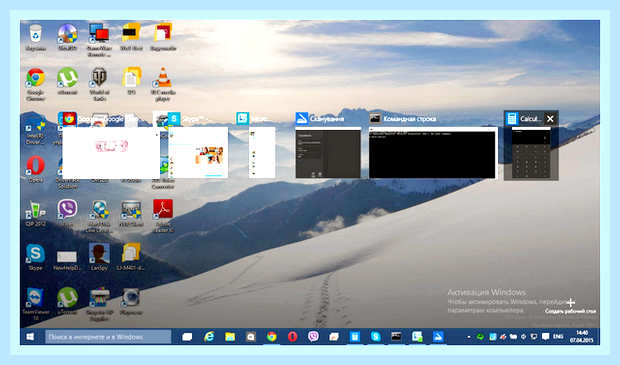Viewport: 620px width, 365px height.
Task: Select the narrow Micro... window thumbnail
Action: [262, 153]
